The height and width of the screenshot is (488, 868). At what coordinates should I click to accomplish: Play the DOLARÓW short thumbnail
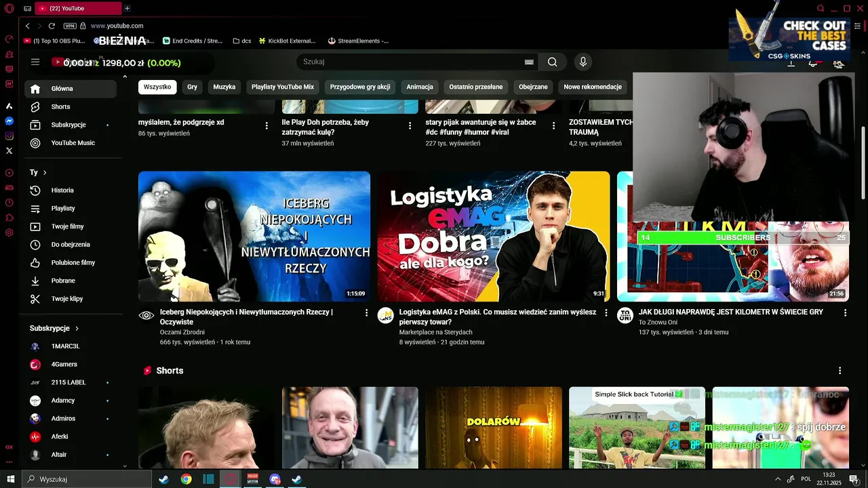[x=494, y=428]
